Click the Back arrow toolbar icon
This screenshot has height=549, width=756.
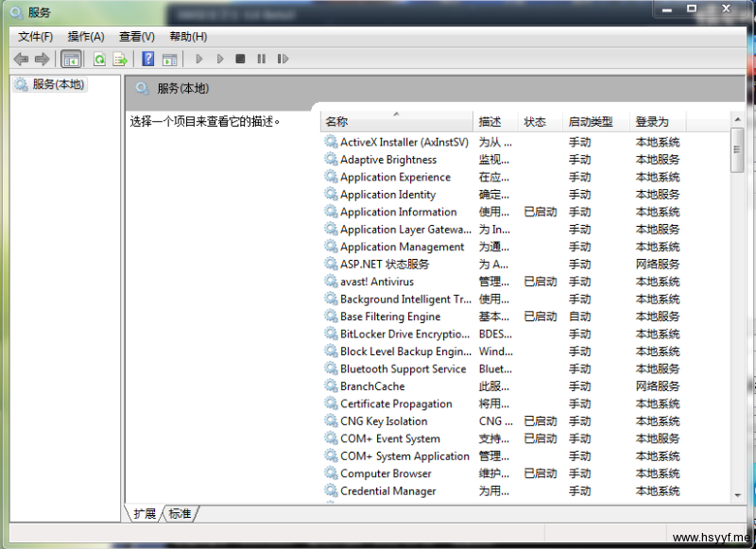pyautogui.click(x=21, y=59)
